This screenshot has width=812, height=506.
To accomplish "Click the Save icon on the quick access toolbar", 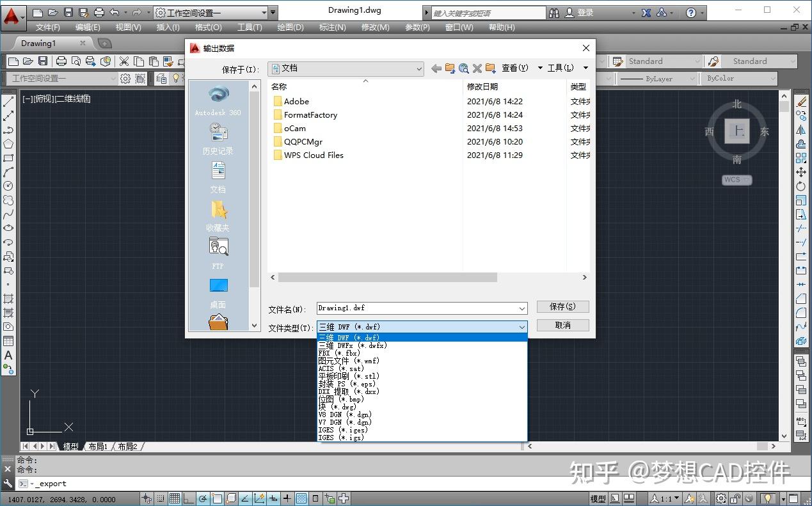I will [67, 11].
